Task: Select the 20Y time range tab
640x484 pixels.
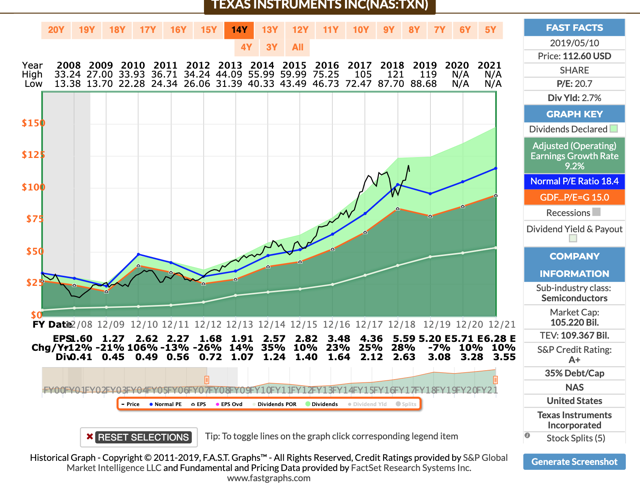Action: tap(56, 30)
